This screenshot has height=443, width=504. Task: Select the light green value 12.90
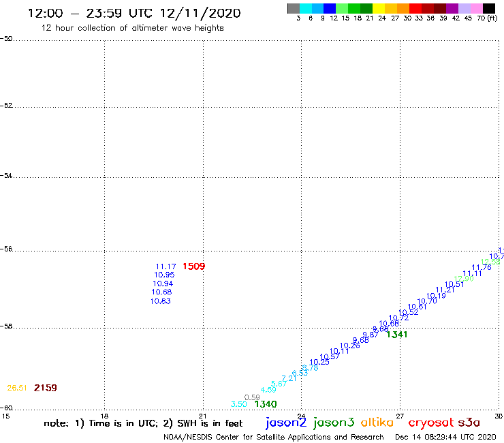coord(464,279)
